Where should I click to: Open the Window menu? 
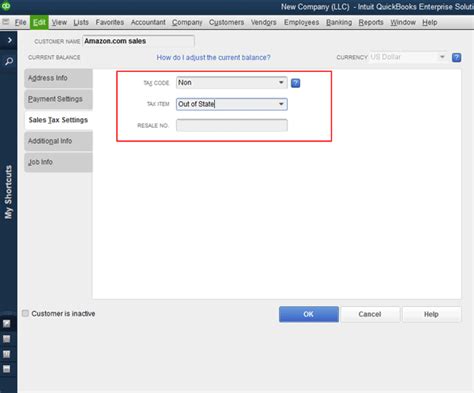click(403, 22)
